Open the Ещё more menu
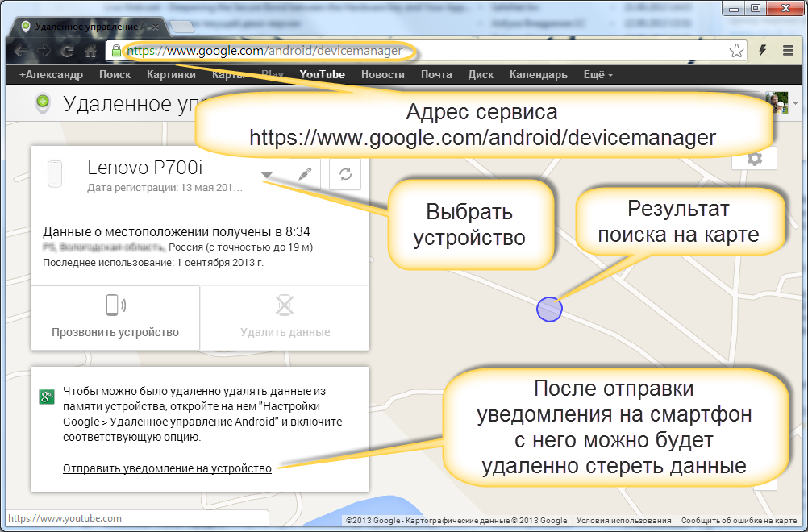This screenshot has width=808, height=532. pos(598,74)
